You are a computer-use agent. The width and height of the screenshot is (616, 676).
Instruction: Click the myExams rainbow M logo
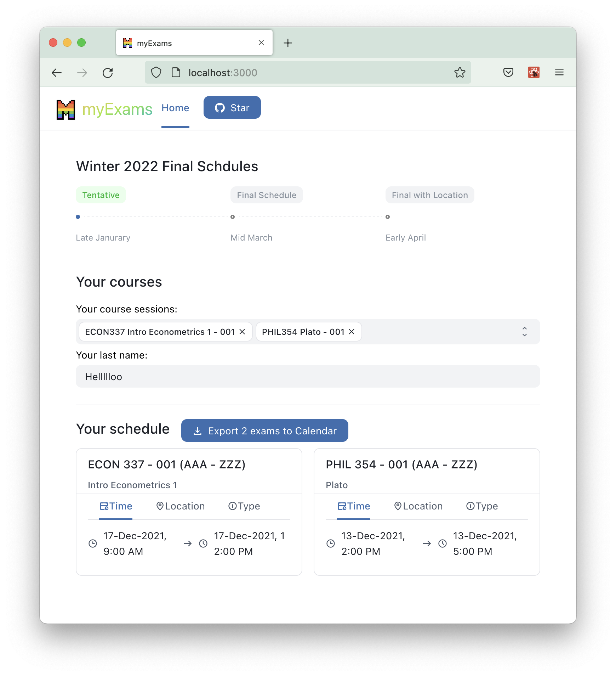[66, 109]
